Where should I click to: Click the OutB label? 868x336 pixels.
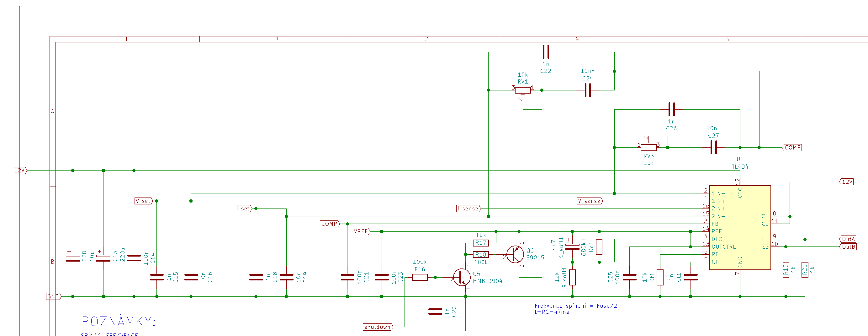pyautogui.click(x=848, y=247)
